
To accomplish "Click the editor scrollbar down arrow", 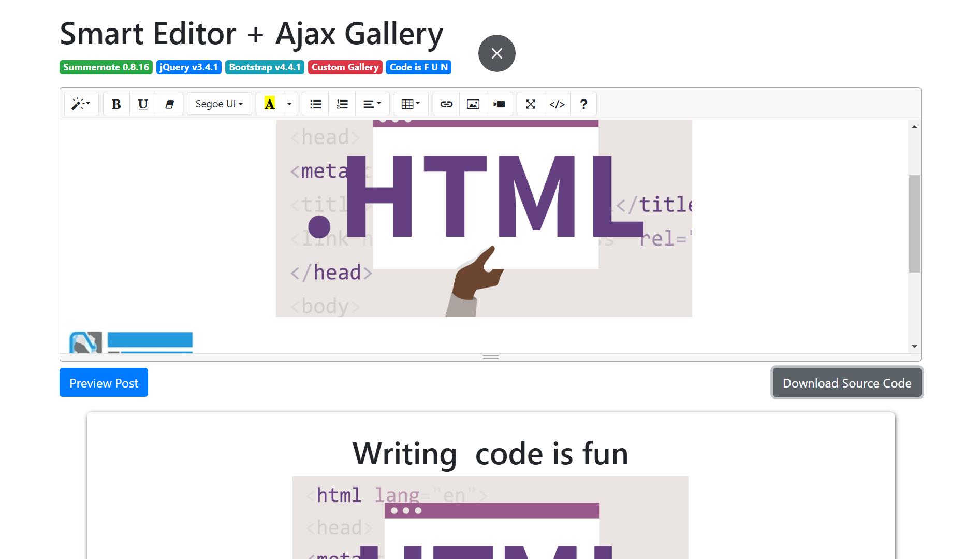I will coord(914,346).
